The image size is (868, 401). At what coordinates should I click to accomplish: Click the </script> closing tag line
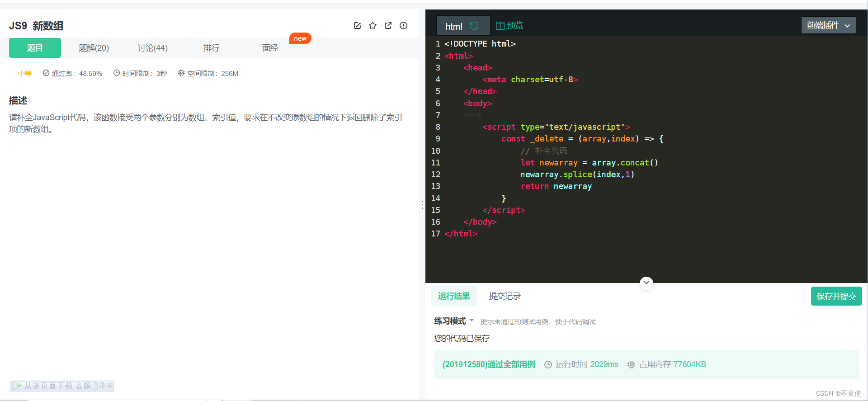click(504, 210)
